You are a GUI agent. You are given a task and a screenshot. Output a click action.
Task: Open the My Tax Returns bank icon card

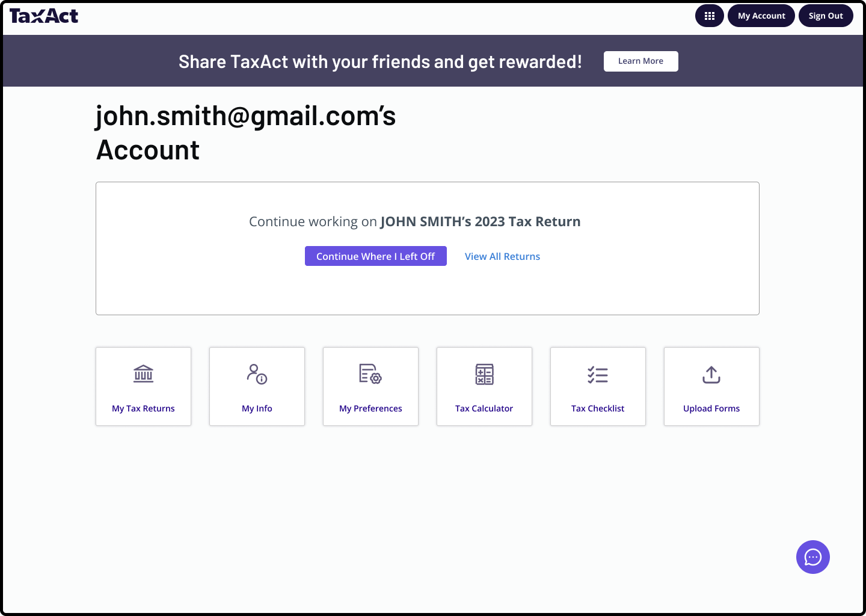point(143,386)
